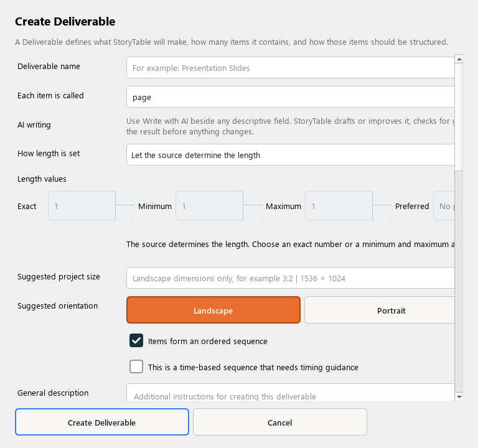Click the General description text area
The image size is (478, 448).
coord(290,393)
